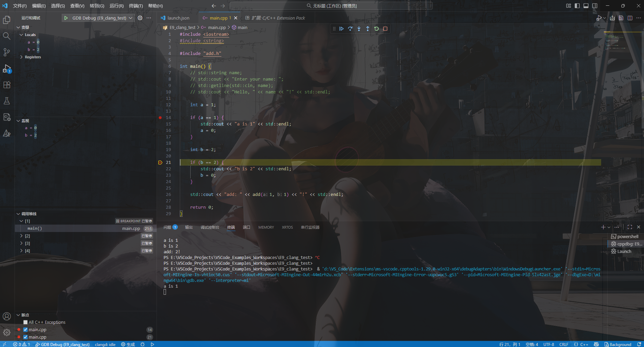Toggle the secondary side bar layout icon
This screenshot has height=347, width=644.
tap(595, 6)
